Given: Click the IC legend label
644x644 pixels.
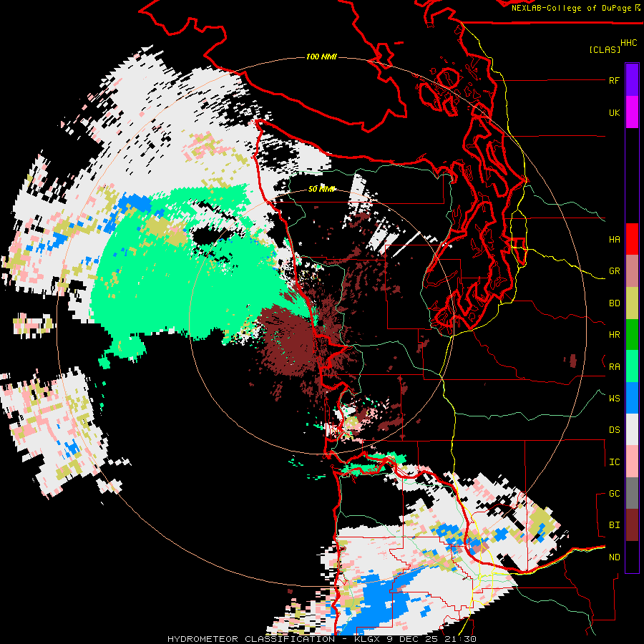Looking at the screenshot, I should point(614,462).
